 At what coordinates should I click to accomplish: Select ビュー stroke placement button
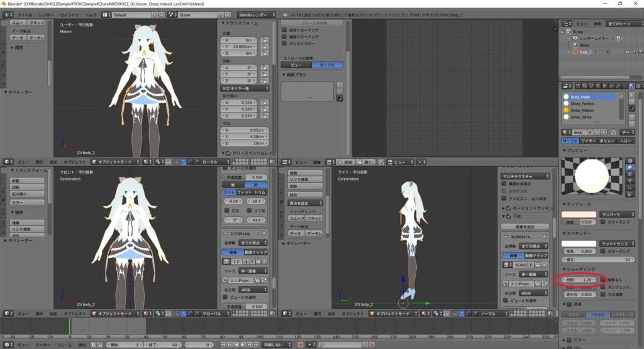297,65
